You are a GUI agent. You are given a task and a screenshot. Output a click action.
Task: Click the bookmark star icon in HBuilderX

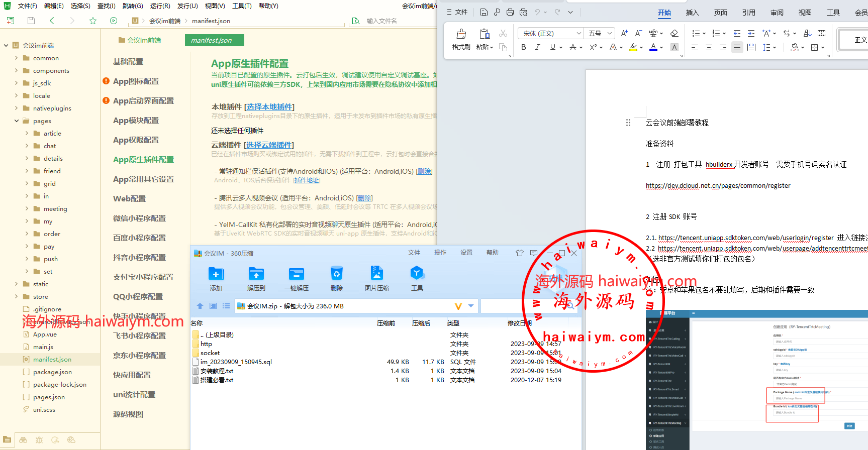[93, 21]
